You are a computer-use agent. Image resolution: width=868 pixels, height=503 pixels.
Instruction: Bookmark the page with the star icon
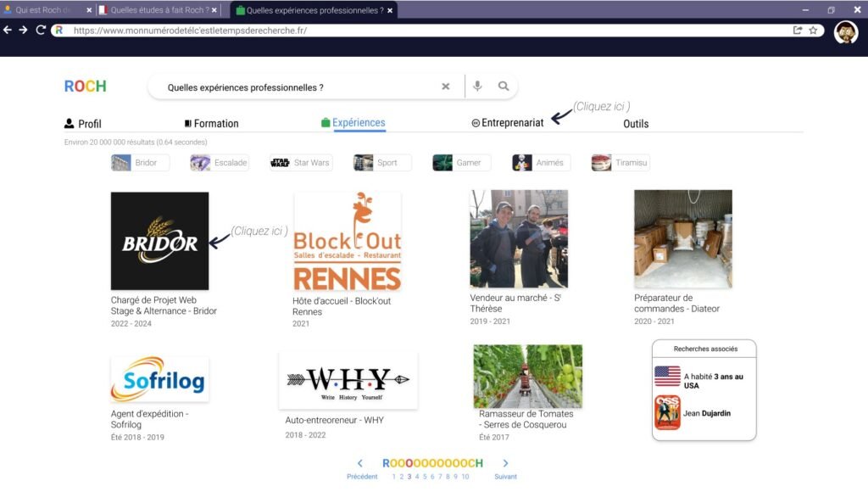[813, 31]
